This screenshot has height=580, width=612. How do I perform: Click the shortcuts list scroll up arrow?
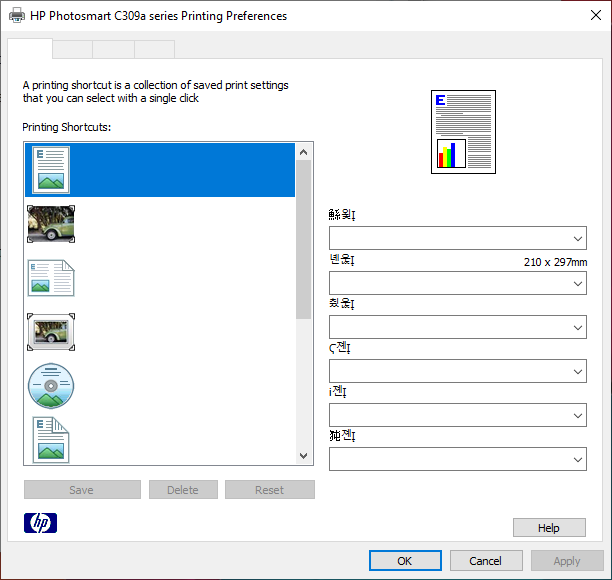[x=304, y=152]
